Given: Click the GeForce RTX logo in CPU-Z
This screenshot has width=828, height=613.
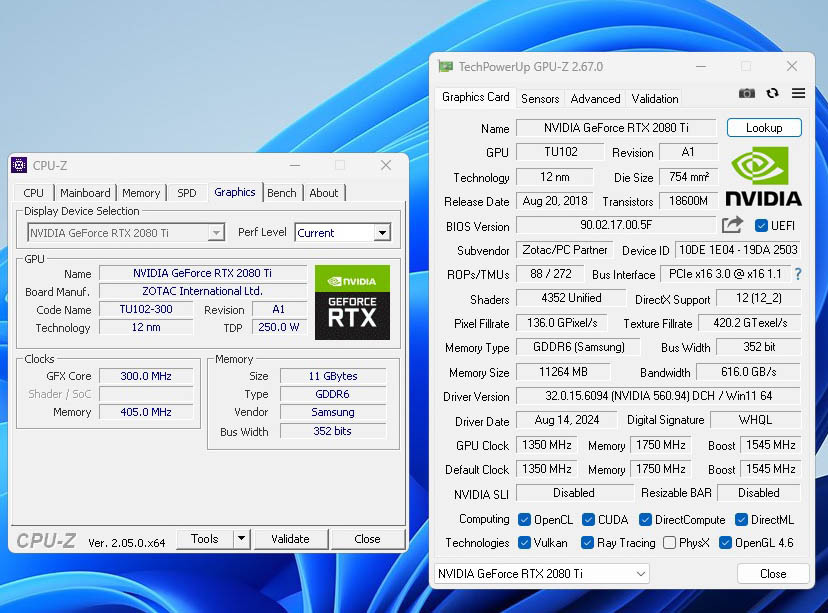Looking at the screenshot, I should pos(352,301).
